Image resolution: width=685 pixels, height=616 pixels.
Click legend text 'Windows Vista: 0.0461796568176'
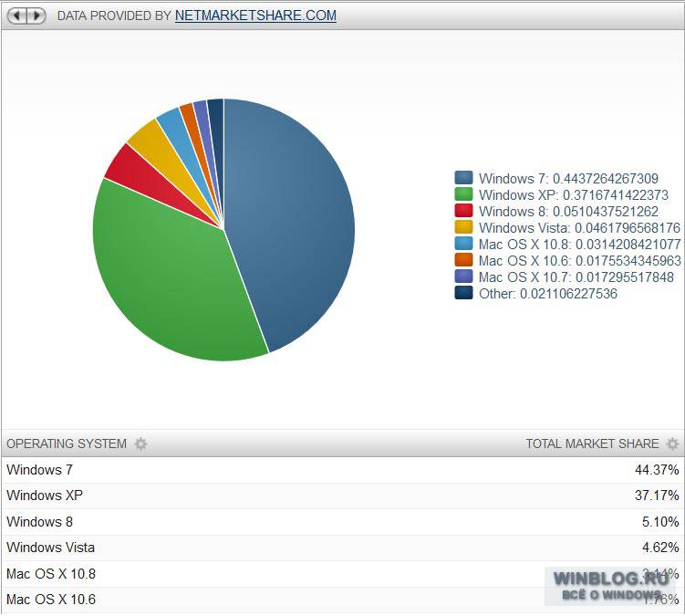click(580, 228)
